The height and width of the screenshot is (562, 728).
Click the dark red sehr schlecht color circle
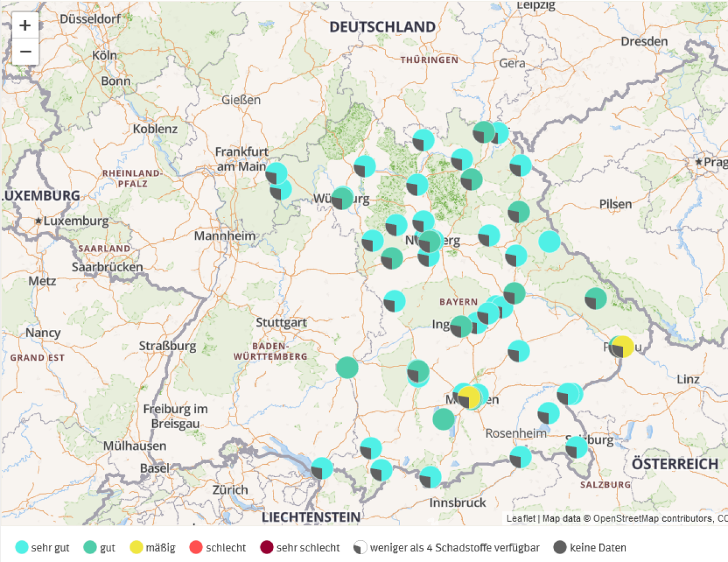(266, 547)
